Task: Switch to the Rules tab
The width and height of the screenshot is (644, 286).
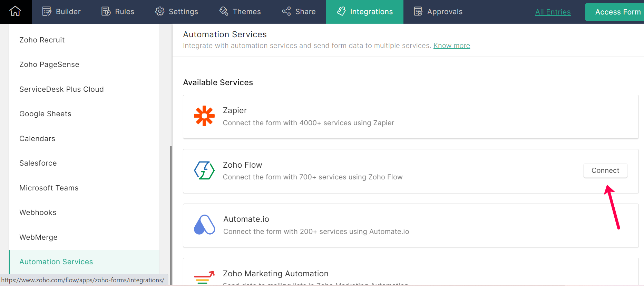Action: (x=118, y=12)
